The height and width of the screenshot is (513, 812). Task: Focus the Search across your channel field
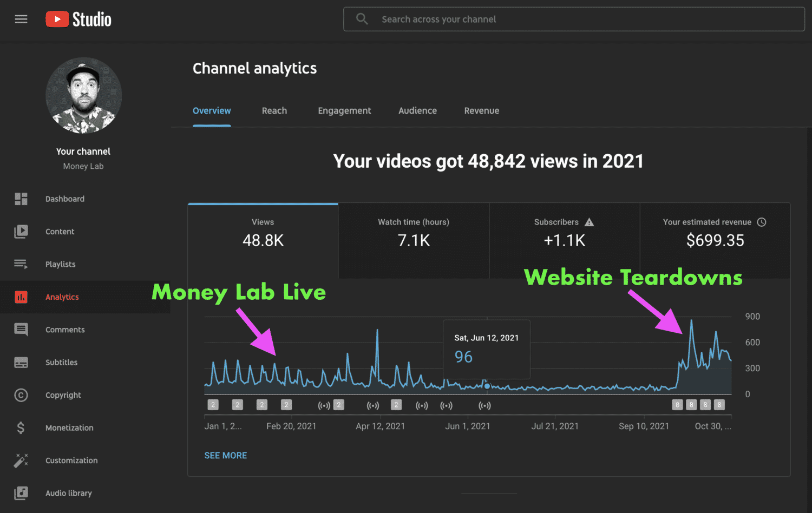pos(574,19)
